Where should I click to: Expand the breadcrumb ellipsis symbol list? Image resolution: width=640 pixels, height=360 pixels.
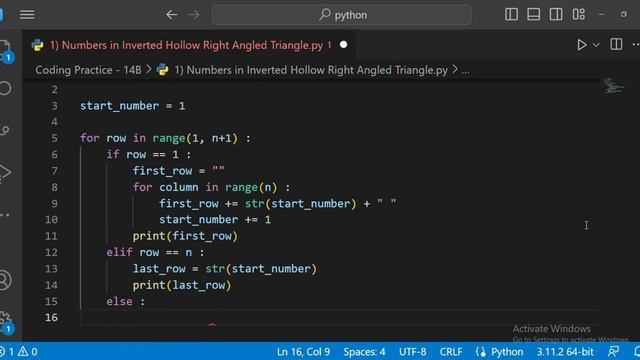point(465,70)
